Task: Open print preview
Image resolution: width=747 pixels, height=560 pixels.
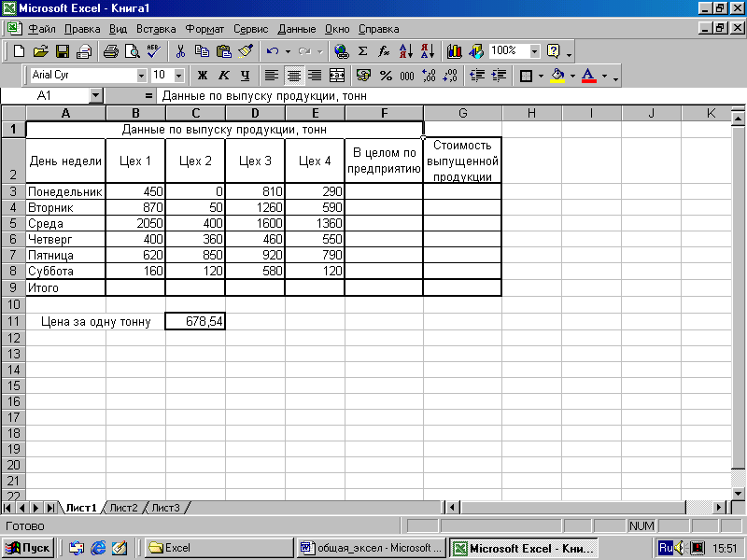Action: point(132,51)
